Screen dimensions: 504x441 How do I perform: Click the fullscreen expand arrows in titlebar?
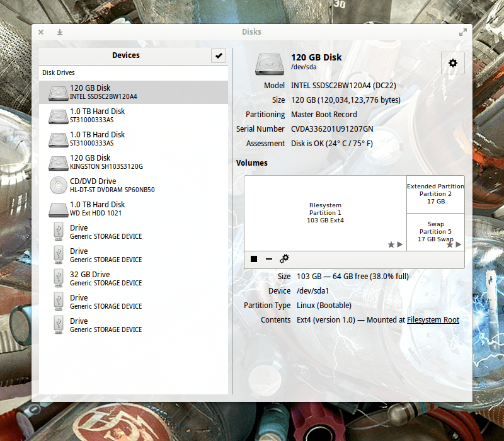[463, 31]
